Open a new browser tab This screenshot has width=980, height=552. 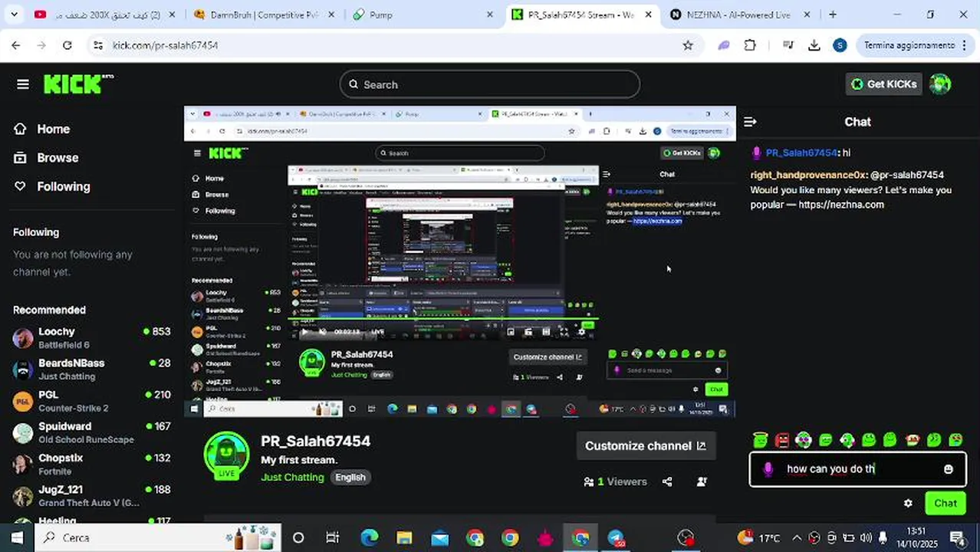833,15
